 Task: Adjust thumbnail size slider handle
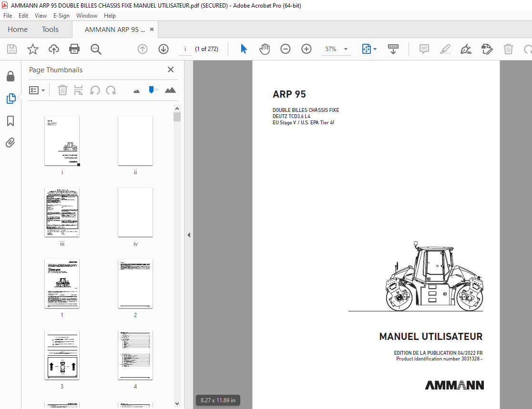pyautogui.click(x=151, y=90)
